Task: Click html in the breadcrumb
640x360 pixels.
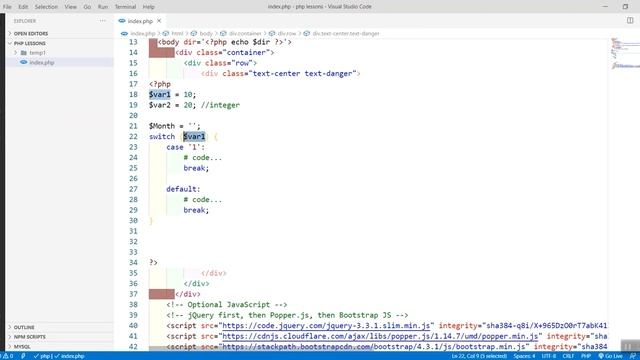Action: click(x=177, y=33)
